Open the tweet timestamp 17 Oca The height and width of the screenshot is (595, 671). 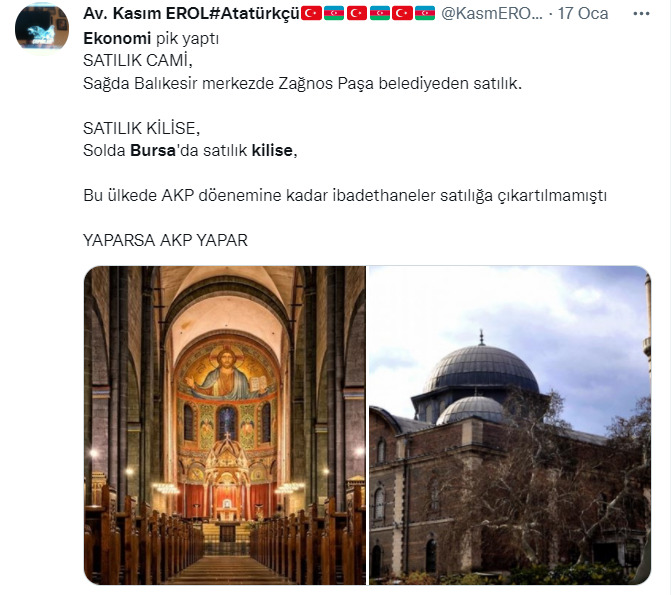[582, 13]
